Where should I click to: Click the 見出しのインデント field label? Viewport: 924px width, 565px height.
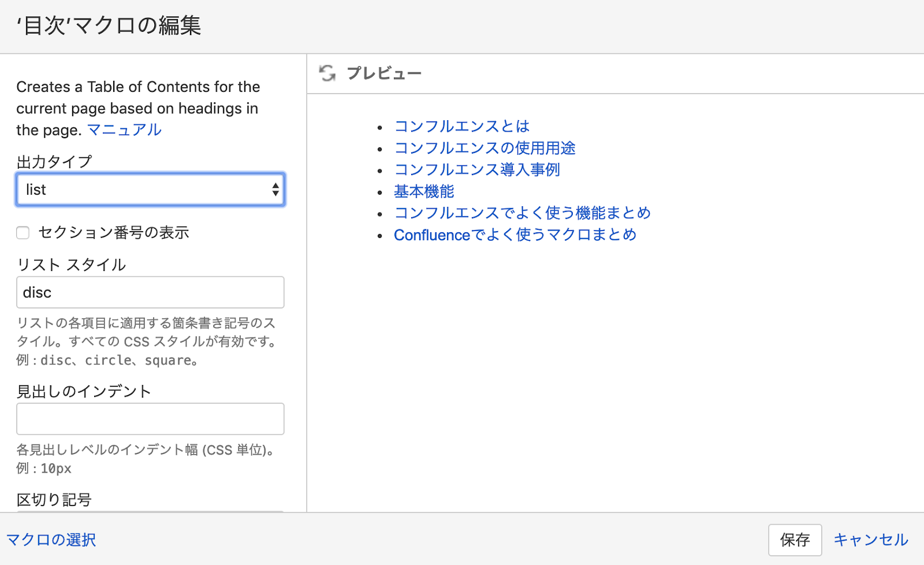click(x=84, y=391)
